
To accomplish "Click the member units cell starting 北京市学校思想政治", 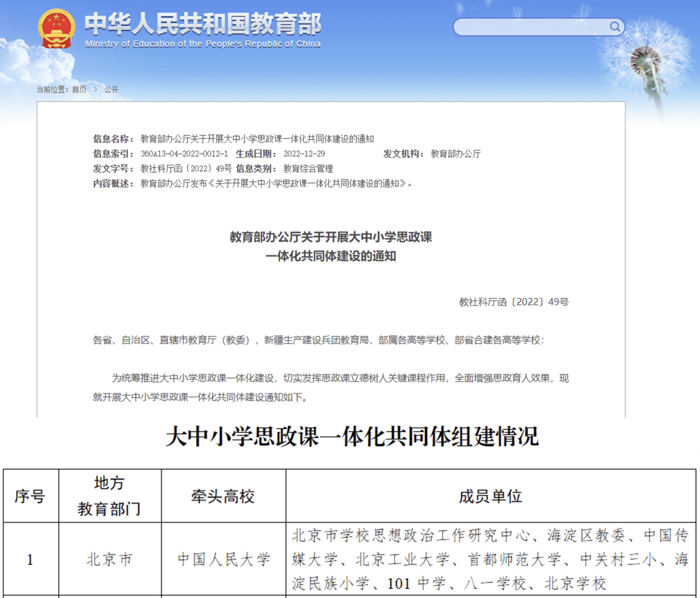I will coord(491,559).
